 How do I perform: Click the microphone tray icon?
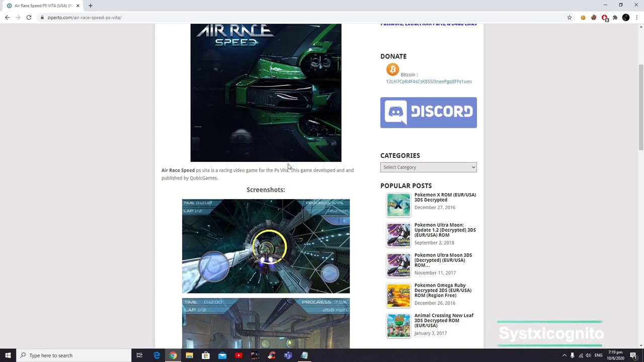pos(572,355)
